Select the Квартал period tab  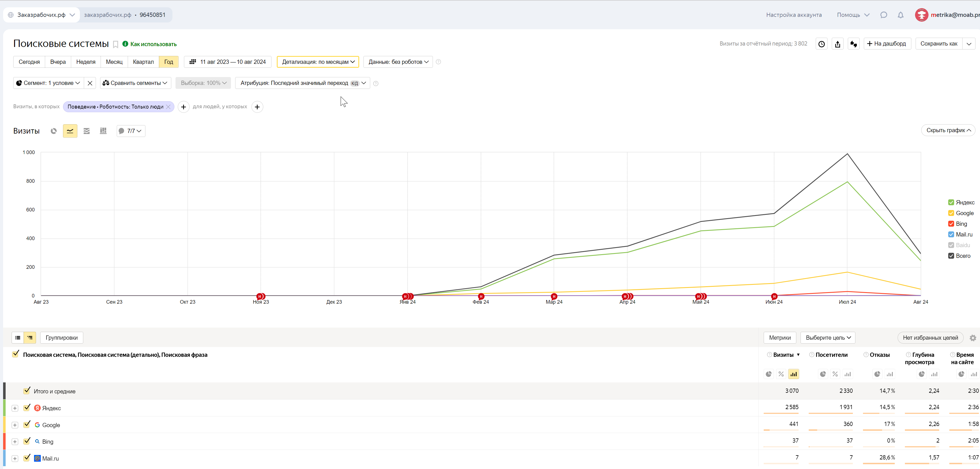(x=143, y=62)
